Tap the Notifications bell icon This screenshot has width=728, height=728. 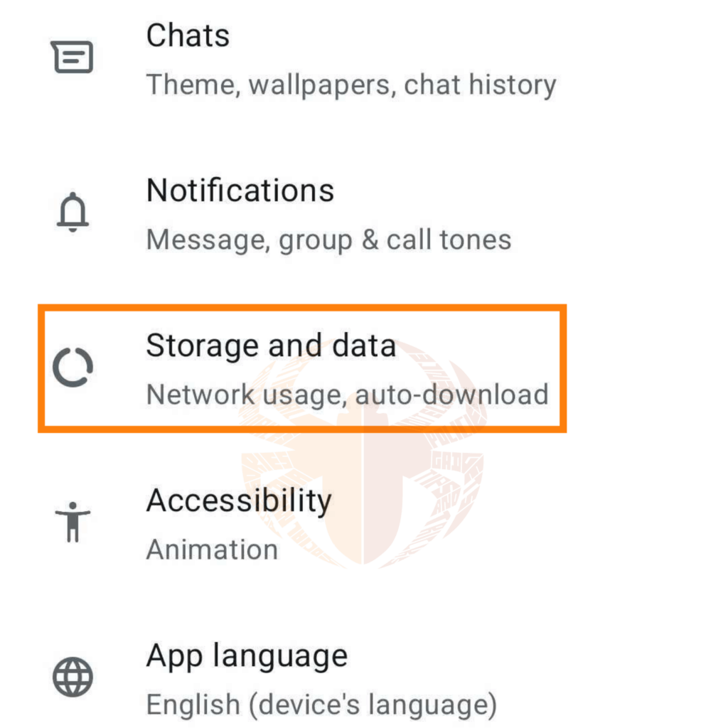pyautogui.click(x=73, y=212)
